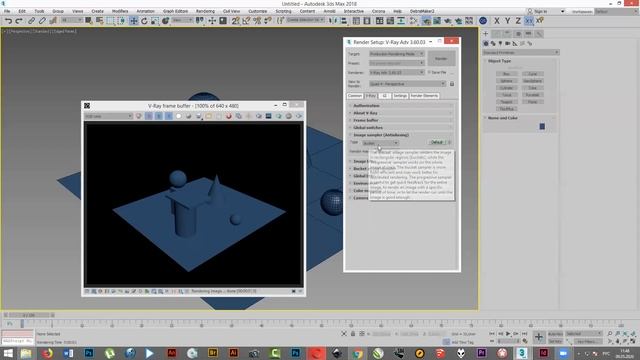Switch to the Common tab in Render Setup

click(x=355, y=96)
